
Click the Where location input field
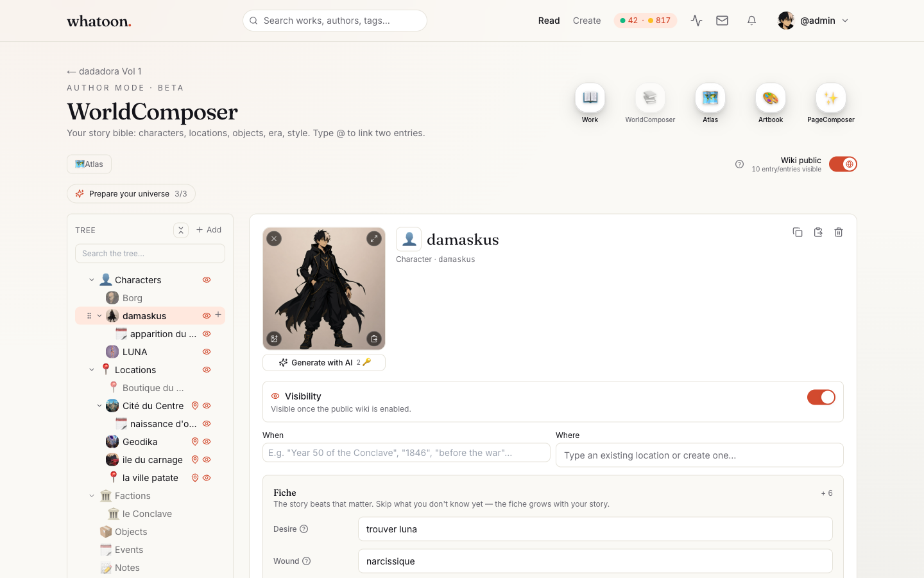(x=699, y=455)
